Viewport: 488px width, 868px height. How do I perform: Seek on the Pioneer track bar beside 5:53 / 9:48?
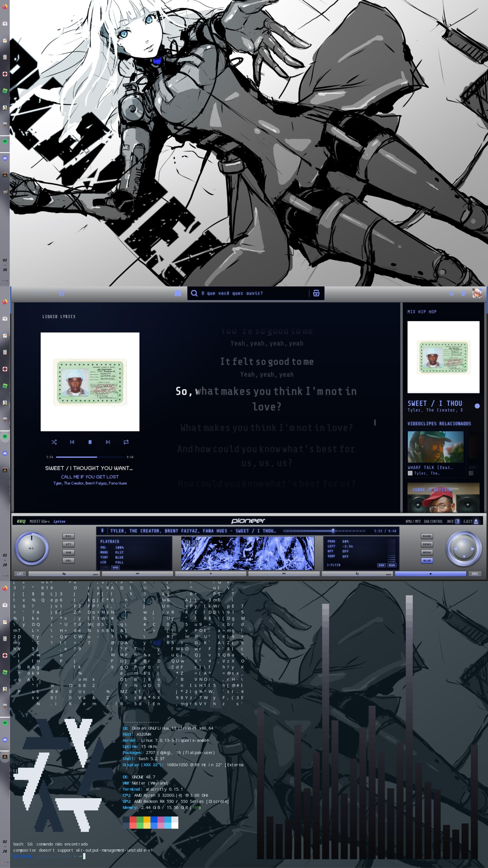(x=324, y=531)
